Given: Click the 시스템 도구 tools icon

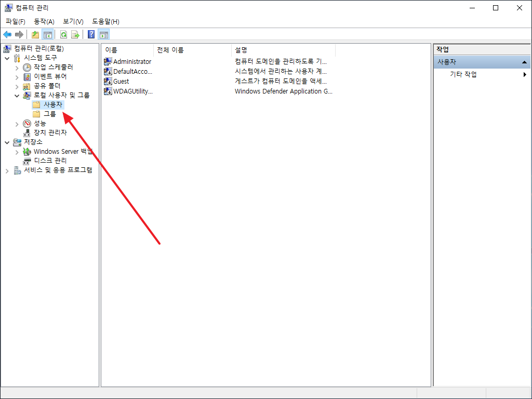Looking at the screenshot, I should click(x=17, y=58).
